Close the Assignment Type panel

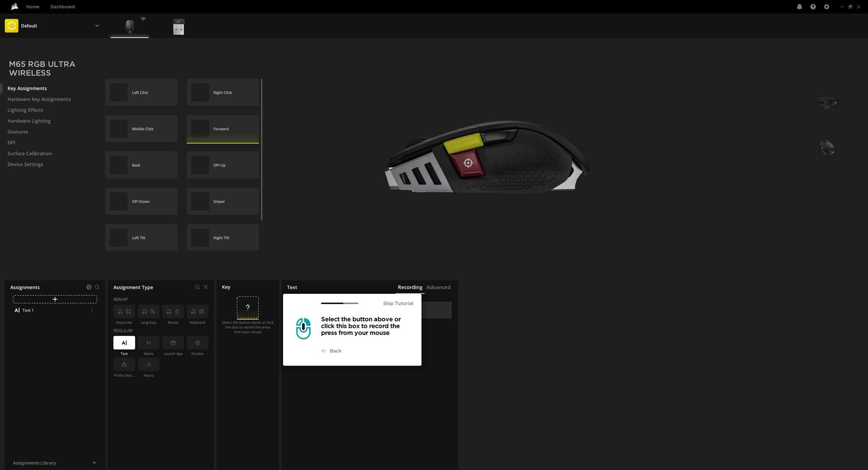(x=206, y=287)
